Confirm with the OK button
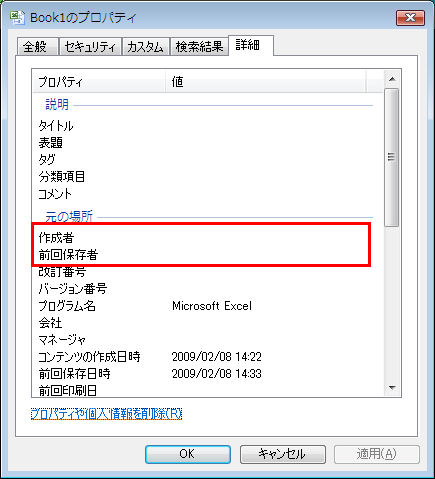Image resolution: width=435 pixels, height=479 pixels. point(188,454)
